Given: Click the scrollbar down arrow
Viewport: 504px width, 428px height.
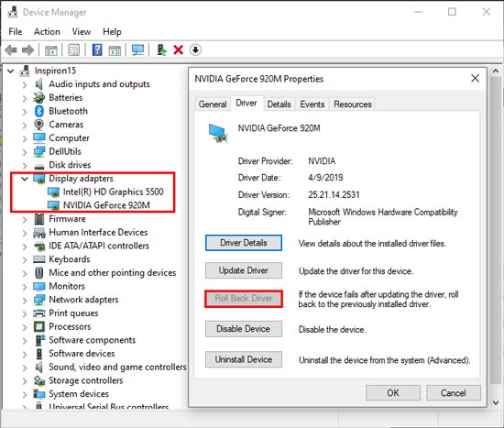Looking at the screenshot, I should (x=496, y=402).
